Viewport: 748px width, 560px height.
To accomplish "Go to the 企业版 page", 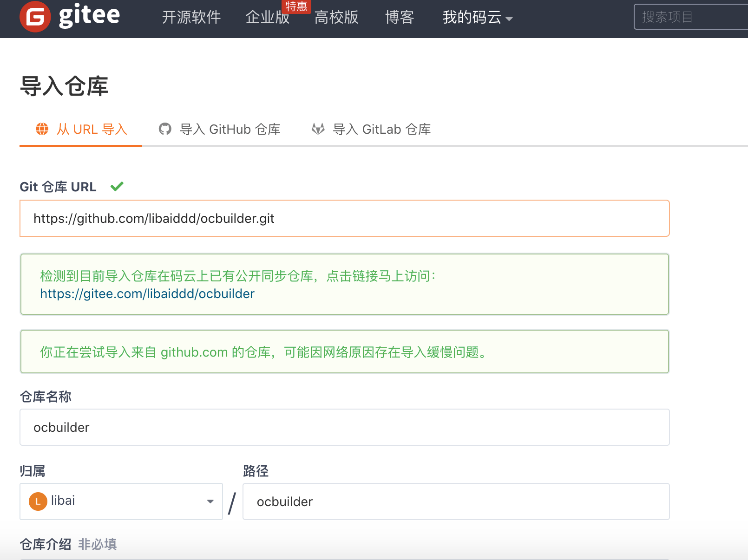I will pyautogui.click(x=266, y=19).
